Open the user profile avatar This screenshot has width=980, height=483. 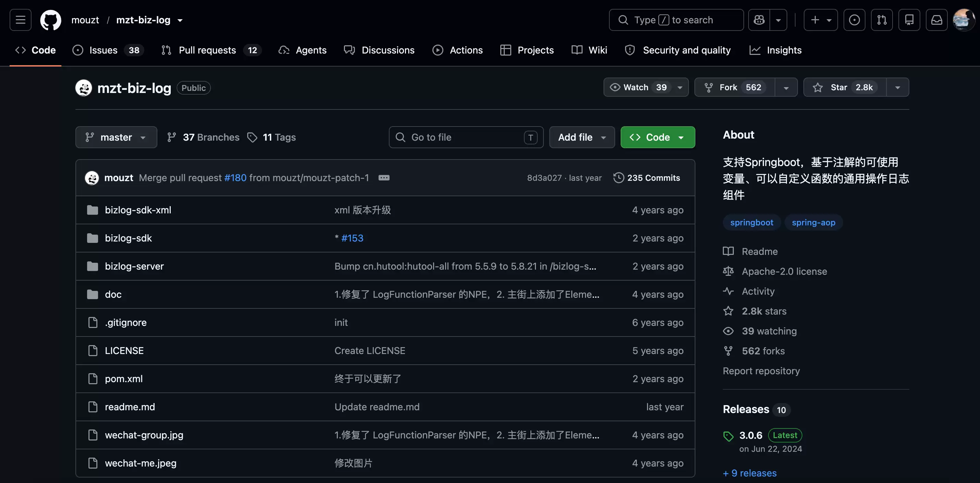(x=963, y=20)
